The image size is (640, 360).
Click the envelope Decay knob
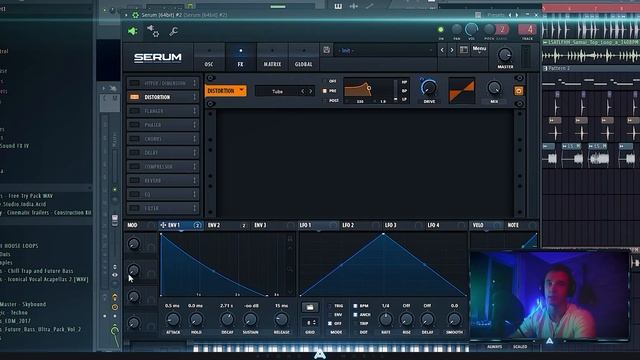[227, 320]
